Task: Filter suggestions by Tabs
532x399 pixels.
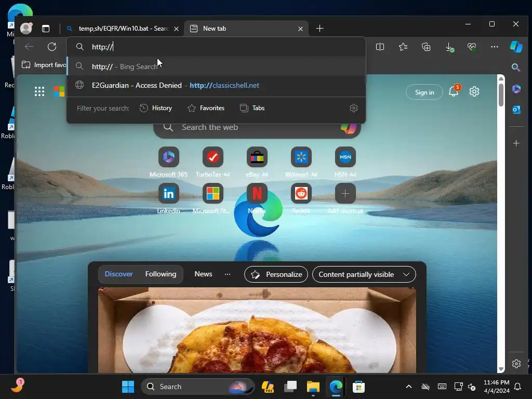Action: (x=252, y=108)
